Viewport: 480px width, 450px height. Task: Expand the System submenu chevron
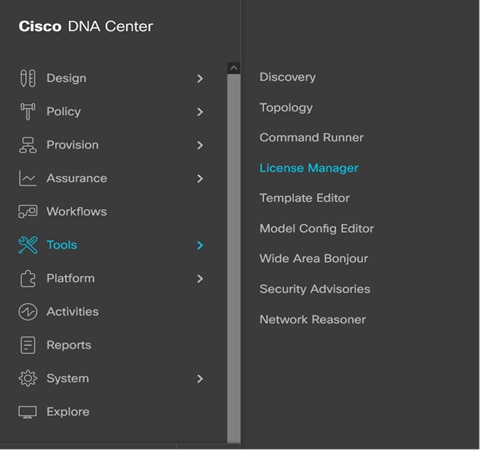[x=200, y=379]
